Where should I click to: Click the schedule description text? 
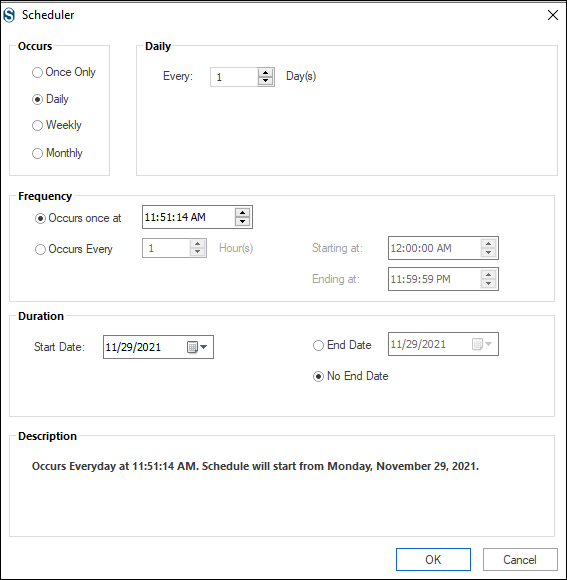(x=255, y=466)
